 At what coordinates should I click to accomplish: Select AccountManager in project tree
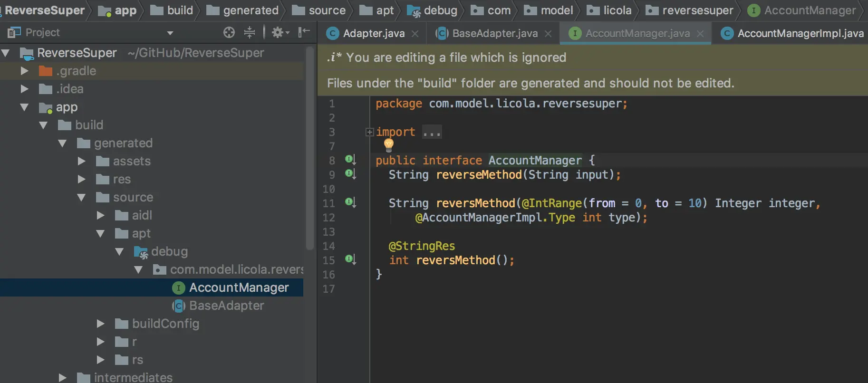(x=152, y=287)
